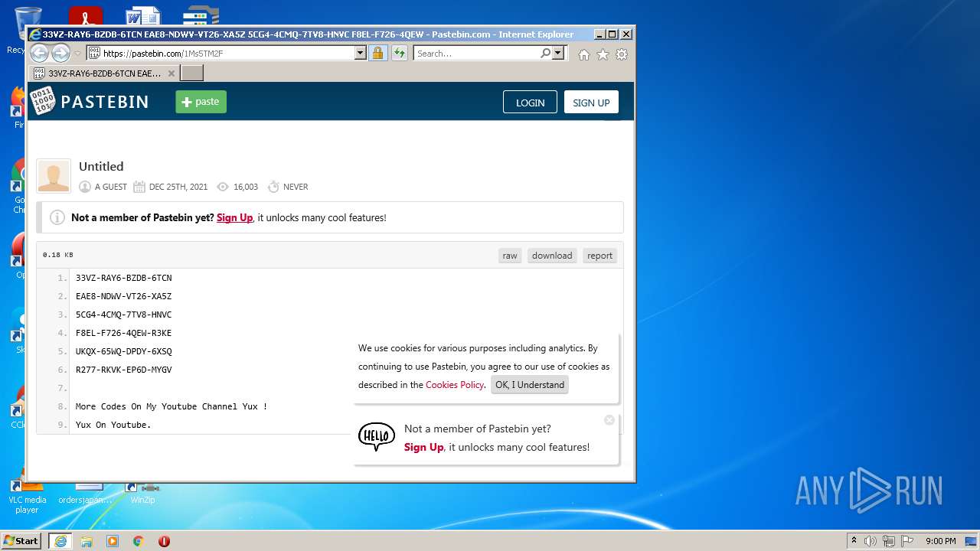Select the 33VZ-RAY6-BZDB-6TCN browser tab
This screenshot has width=980, height=551.
[105, 73]
